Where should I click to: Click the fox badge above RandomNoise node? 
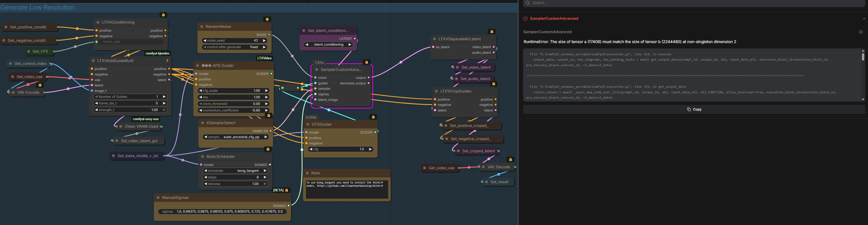tap(267, 19)
